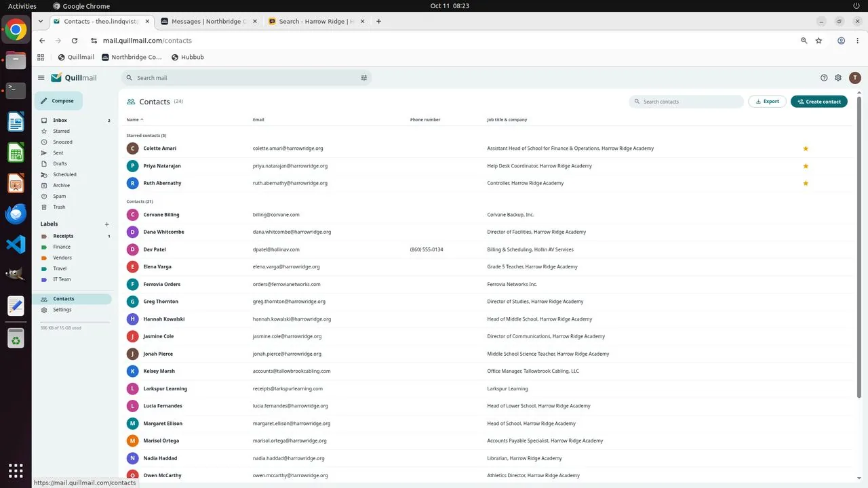Open Chrome tab search dropdown arrow

pos(41,21)
